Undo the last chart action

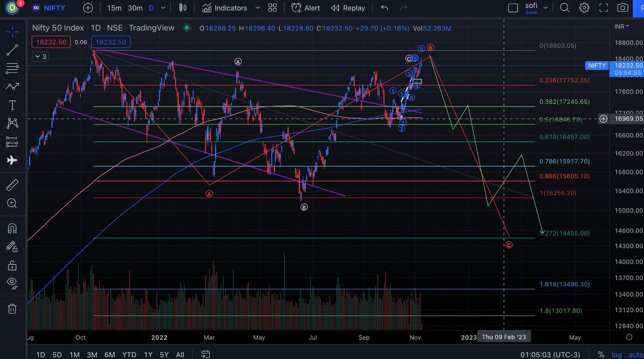tap(384, 8)
